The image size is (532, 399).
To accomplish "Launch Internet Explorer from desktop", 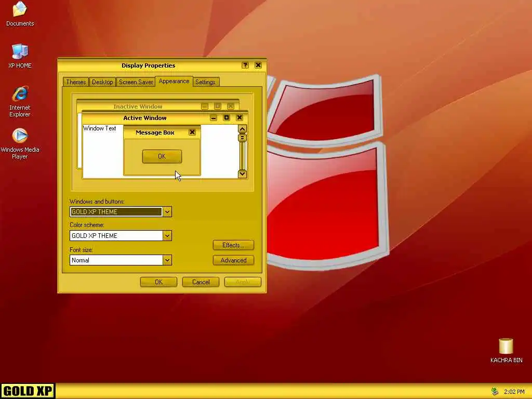I will pyautogui.click(x=20, y=101).
